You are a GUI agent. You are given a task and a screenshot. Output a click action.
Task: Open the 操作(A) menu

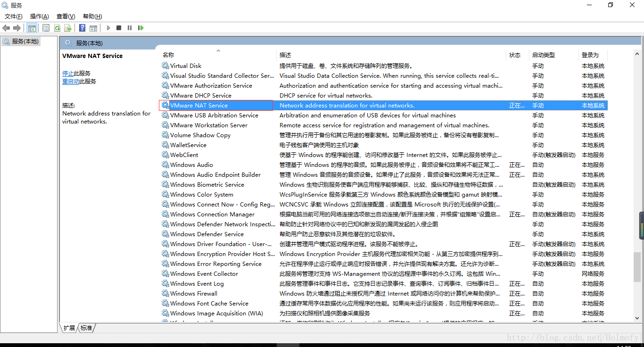(40, 17)
